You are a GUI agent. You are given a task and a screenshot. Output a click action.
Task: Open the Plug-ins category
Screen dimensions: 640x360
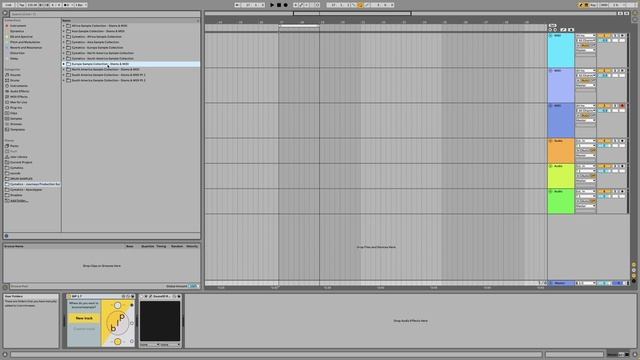coord(16,108)
